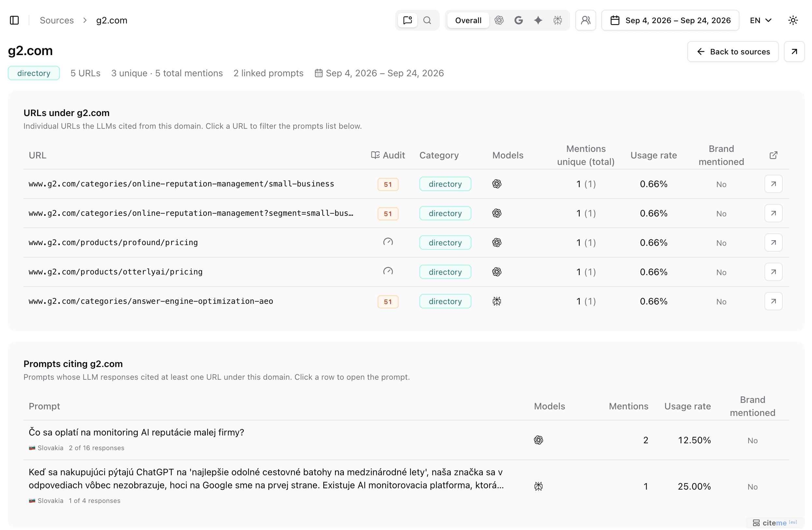
Task: Toggle the prompt view icon beside search
Action: pyautogui.click(x=408, y=20)
